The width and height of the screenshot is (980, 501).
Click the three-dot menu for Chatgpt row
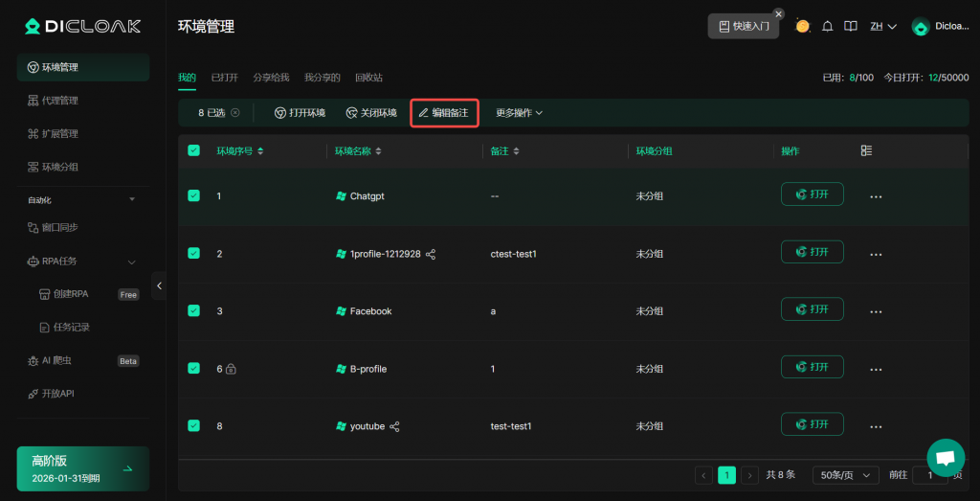[875, 196]
